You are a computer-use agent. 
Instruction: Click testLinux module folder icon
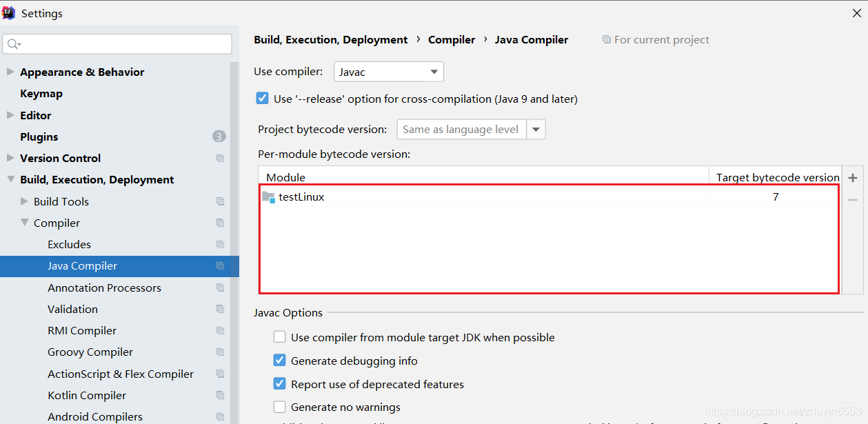point(268,197)
